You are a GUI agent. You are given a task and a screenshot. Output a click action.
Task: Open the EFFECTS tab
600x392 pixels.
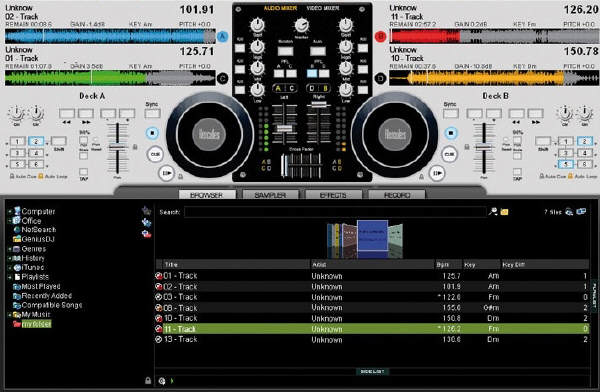point(333,195)
